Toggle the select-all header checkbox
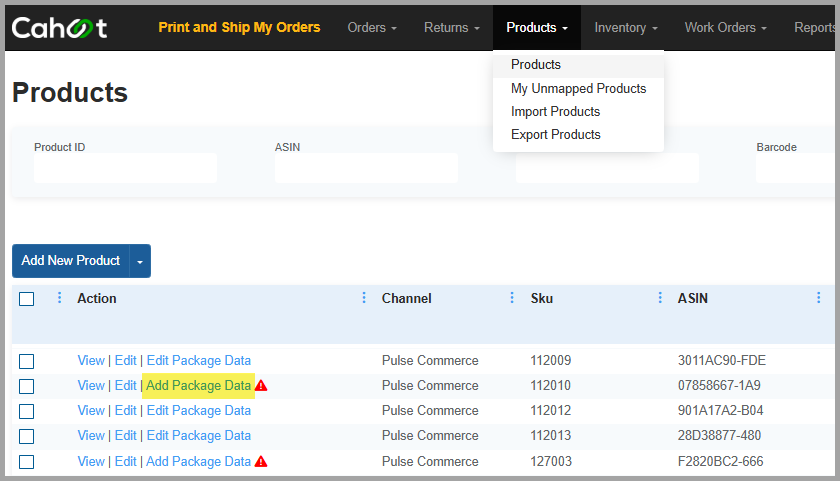The width and height of the screenshot is (840, 481). pos(26,299)
